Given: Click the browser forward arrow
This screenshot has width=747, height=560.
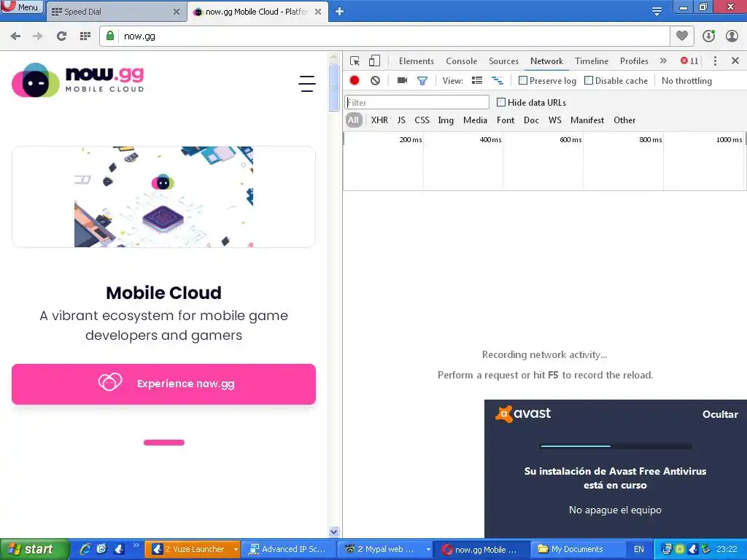Looking at the screenshot, I should pos(38,36).
